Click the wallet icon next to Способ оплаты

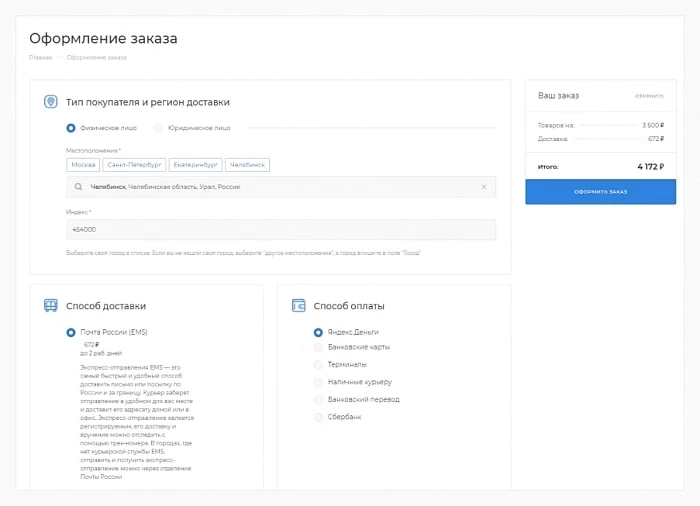[x=298, y=305]
